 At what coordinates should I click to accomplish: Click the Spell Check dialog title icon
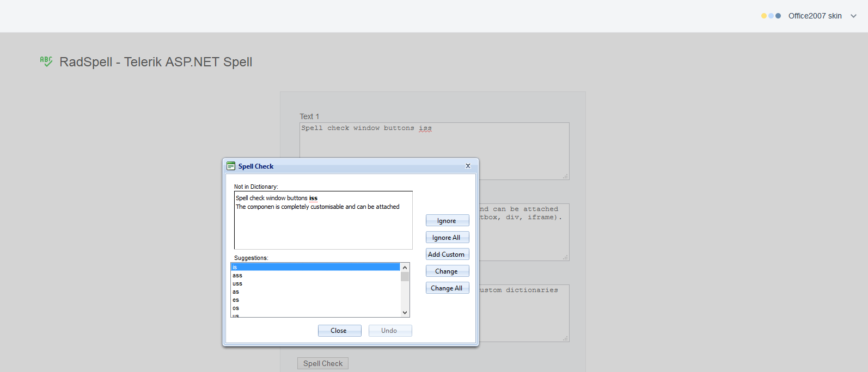231,166
